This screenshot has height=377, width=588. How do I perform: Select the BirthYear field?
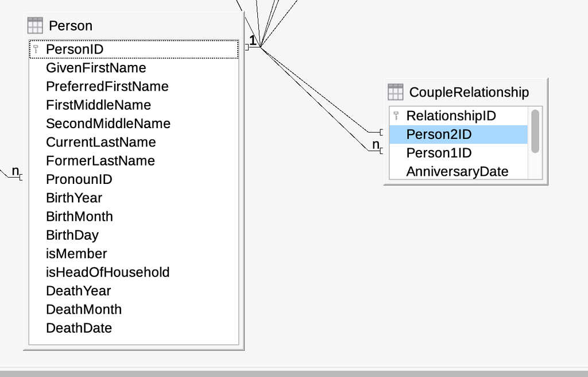[74, 198]
